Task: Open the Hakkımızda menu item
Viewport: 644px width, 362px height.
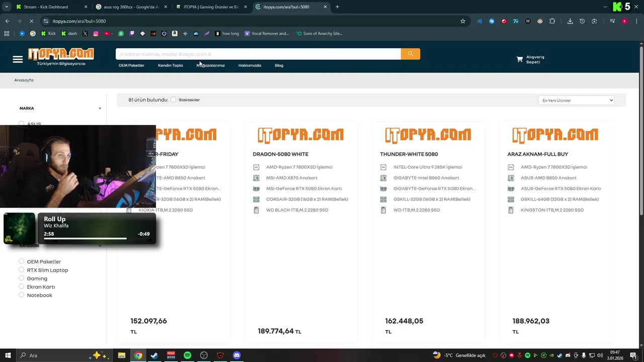Action: coord(250,65)
